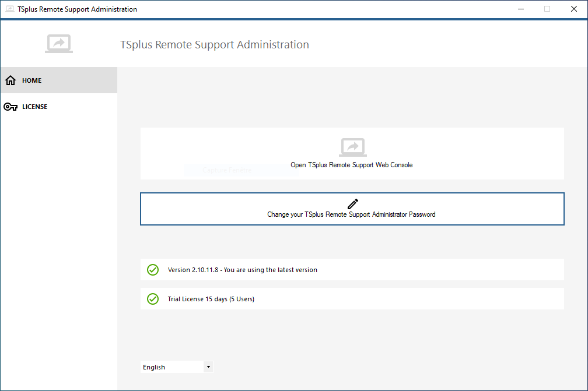Screen dimensions: 588x391
Task: Click inside the language selection field
Action: coord(172,367)
